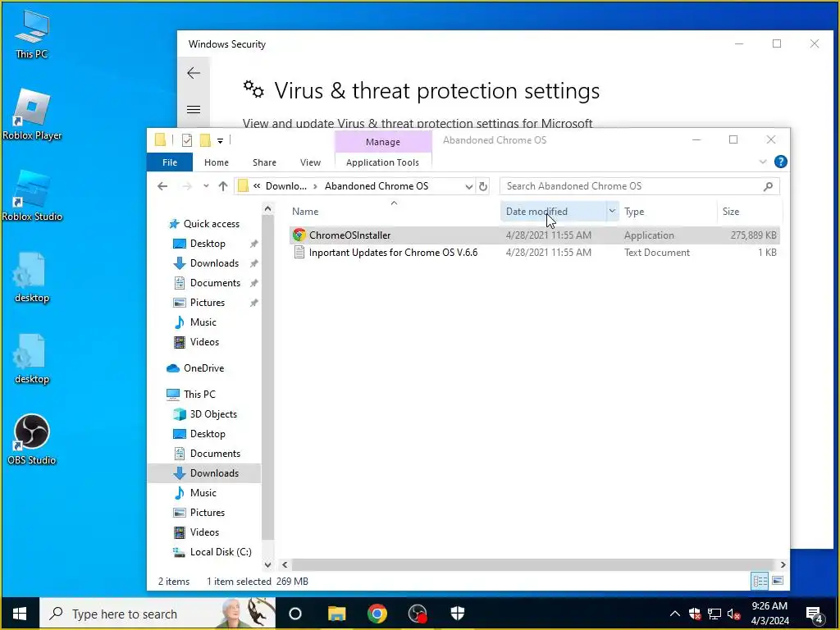Click Windows Security tray shield icon

point(695,614)
